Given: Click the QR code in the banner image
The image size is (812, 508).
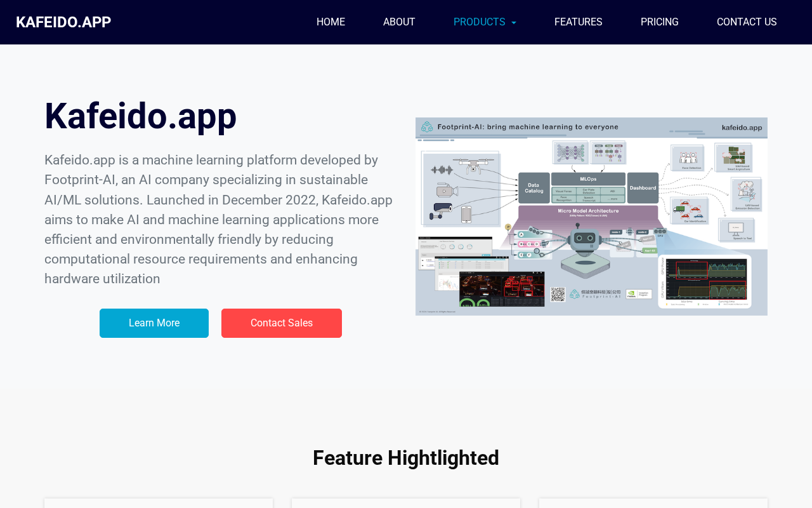Looking at the screenshot, I should (558, 294).
